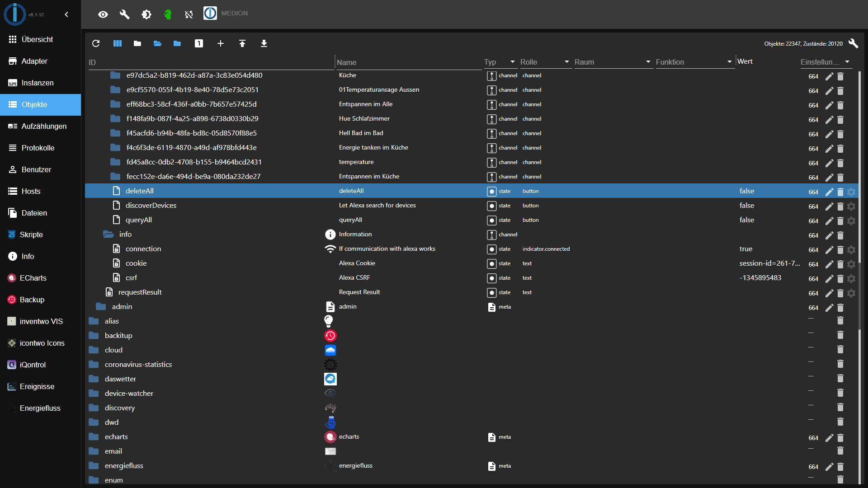Click trash icon for the cloud folder
Image resolution: width=868 pixels, height=488 pixels.
840,349
